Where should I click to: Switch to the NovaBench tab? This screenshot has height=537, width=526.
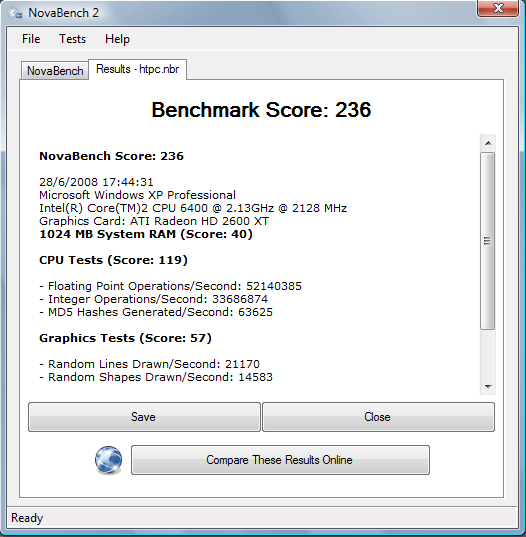55,71
